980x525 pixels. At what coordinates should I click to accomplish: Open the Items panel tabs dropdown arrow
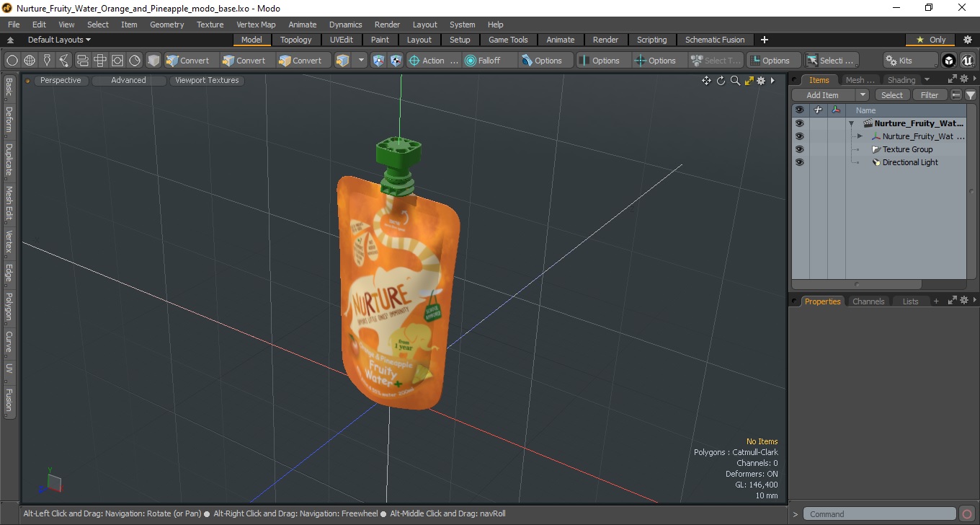coord(927,80)
